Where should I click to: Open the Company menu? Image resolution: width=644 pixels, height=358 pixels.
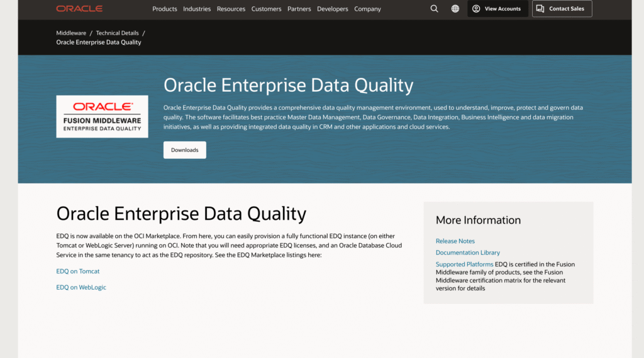367,9
